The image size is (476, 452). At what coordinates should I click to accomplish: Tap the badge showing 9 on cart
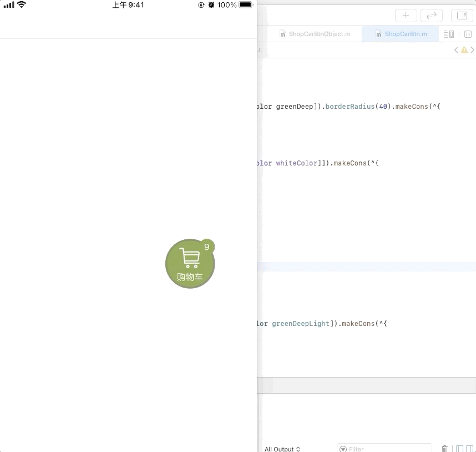[207, 247]
